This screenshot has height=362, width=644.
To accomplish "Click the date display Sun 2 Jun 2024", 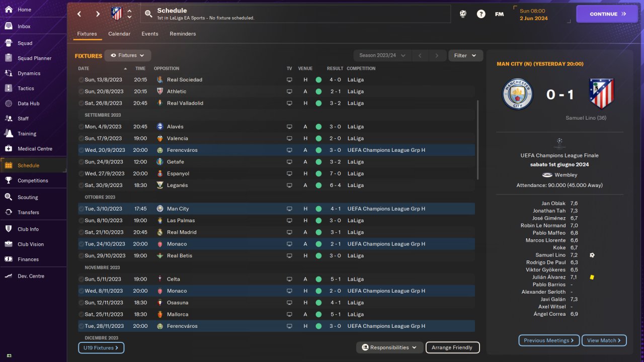I will coord(534,15).
